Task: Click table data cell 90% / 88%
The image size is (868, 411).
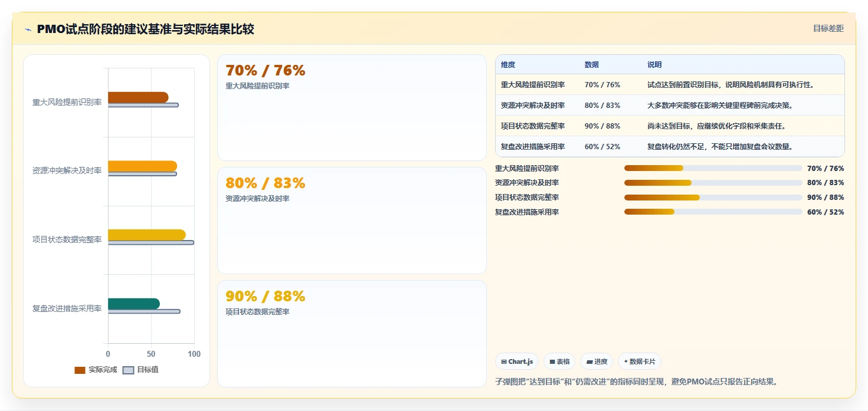Action: 602,126
